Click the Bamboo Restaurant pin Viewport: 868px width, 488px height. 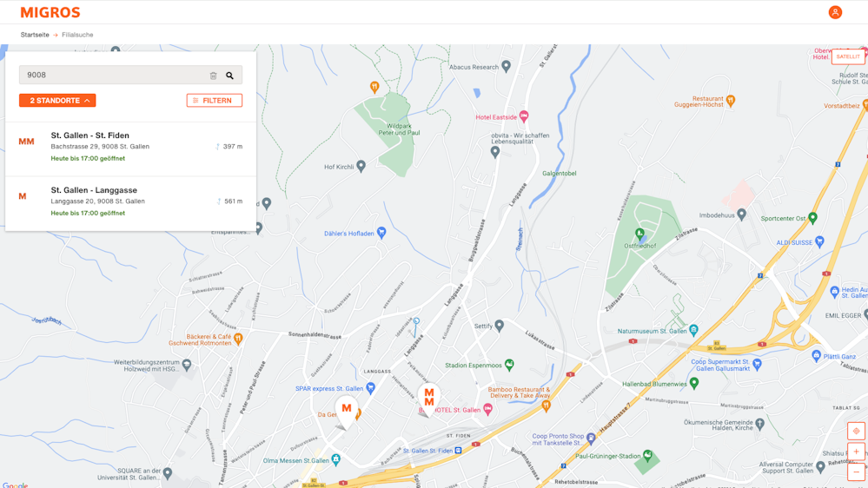pyautogui.click(x=546, y=406)
